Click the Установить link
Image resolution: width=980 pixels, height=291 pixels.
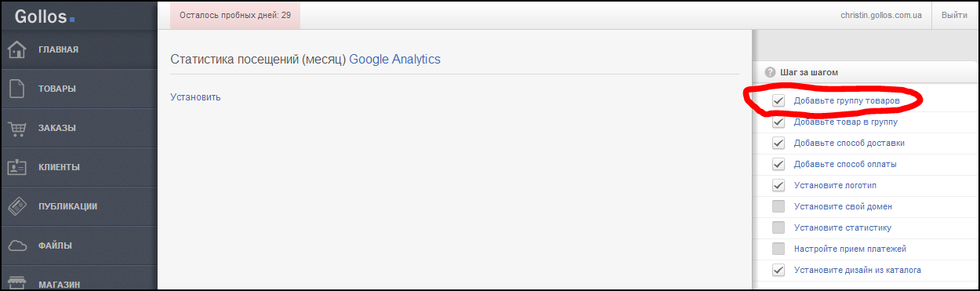(x=195, y=97)
